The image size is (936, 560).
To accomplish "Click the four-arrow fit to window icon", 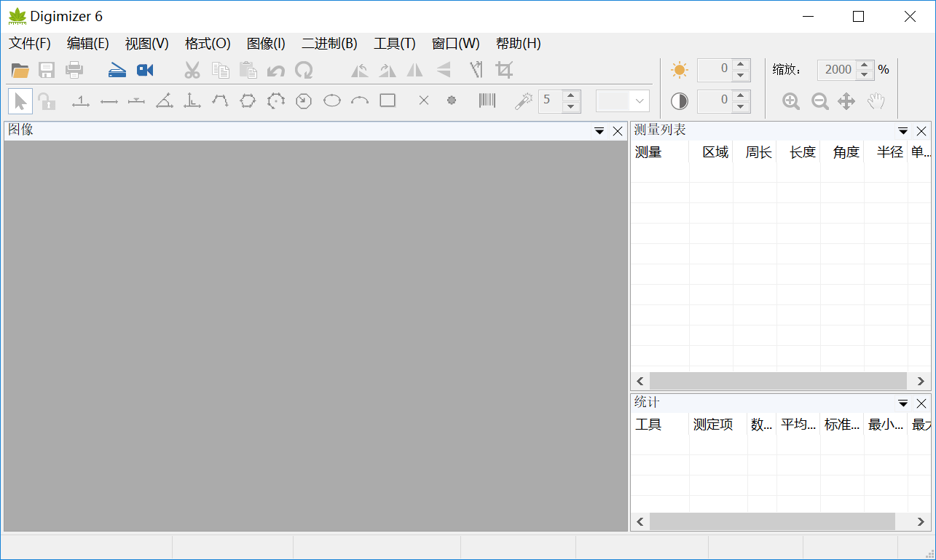I will pyautogui.click(x=846, y=101).
